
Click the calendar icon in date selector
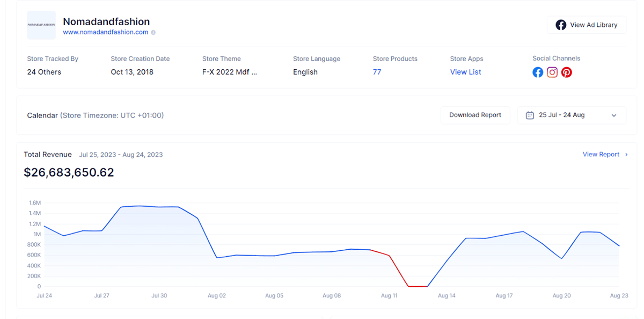530,115
